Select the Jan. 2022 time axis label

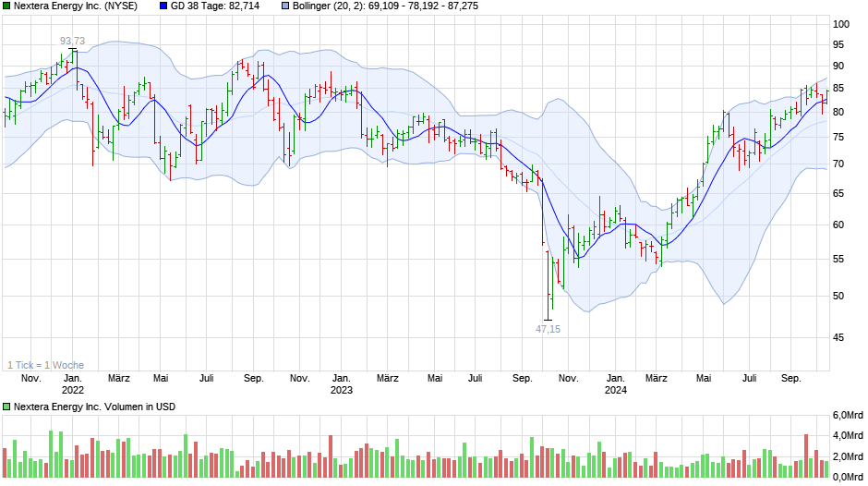(72, 383)
